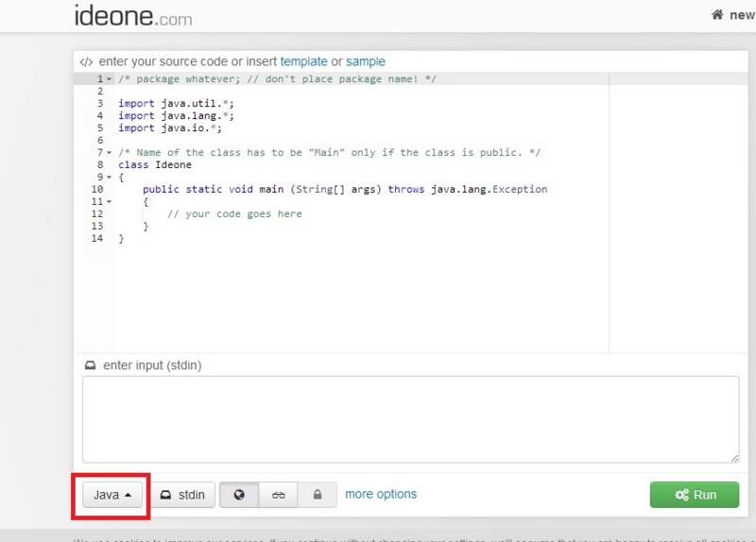Open the Java language dropdown

[x=112, y=495]
